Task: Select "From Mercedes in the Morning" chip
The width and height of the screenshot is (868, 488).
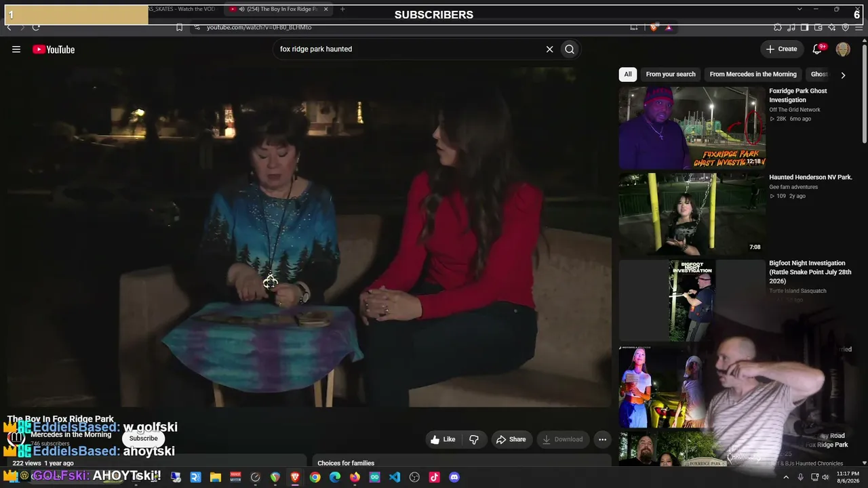Action: pos(753,75)
